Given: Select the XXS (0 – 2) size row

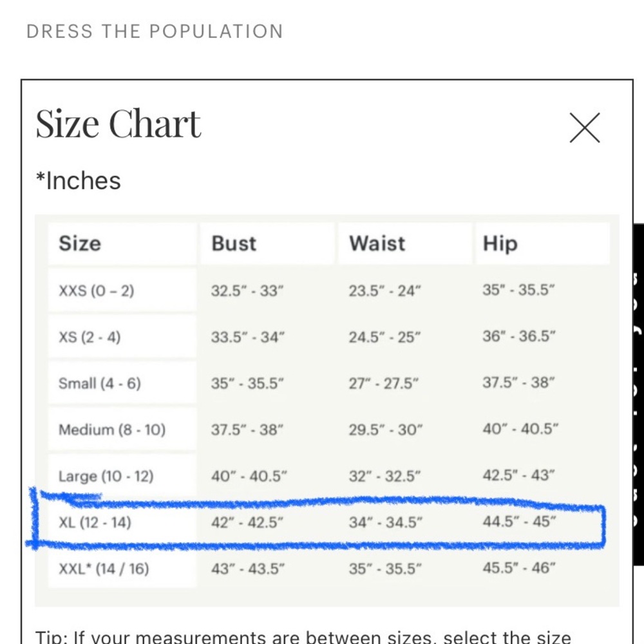Looking at the screenshot, I should click(x=328, y=290).
